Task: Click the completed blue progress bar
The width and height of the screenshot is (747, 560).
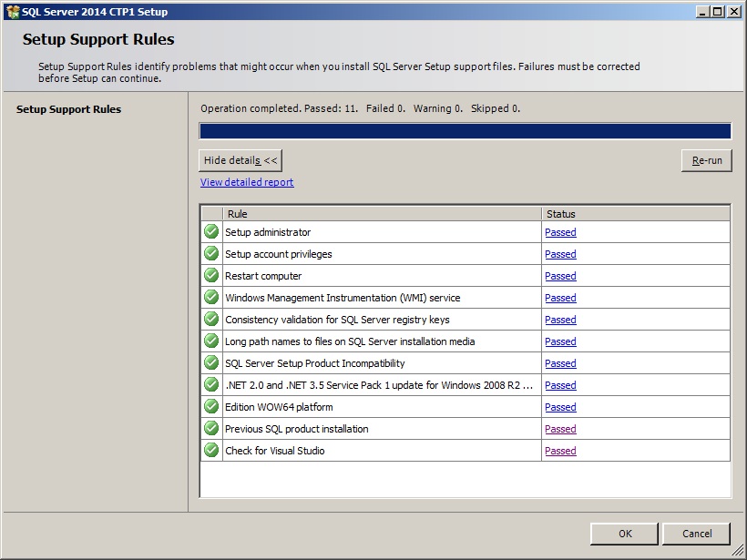Action: point(465,131)
